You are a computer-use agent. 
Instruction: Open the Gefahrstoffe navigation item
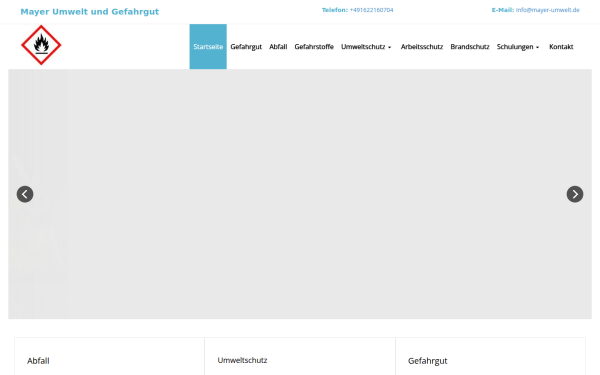point(314,47)
